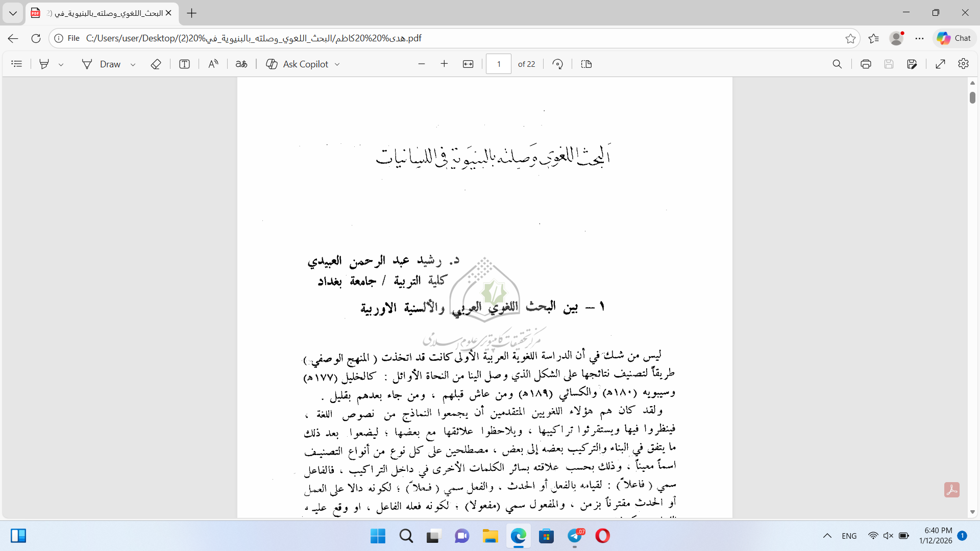Toggle Fit to width
The height and width of the screenshot is (551, 980).
tap(468, 64)
